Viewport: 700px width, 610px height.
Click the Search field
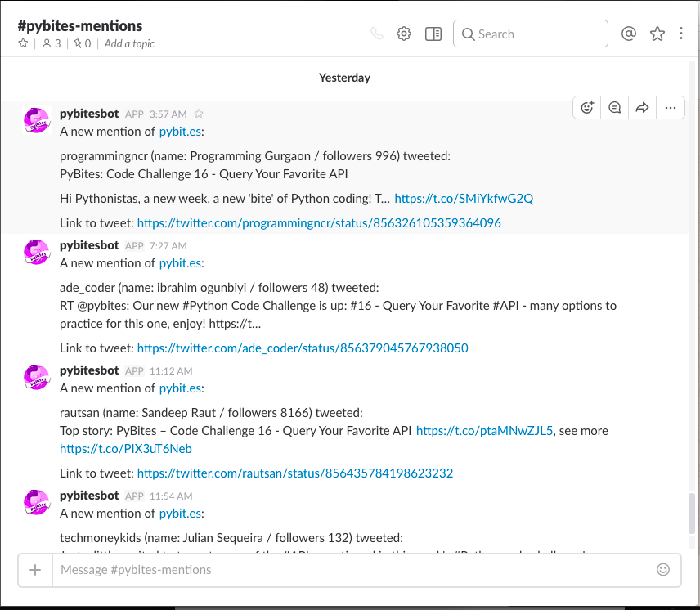click(x=531, y=34)
